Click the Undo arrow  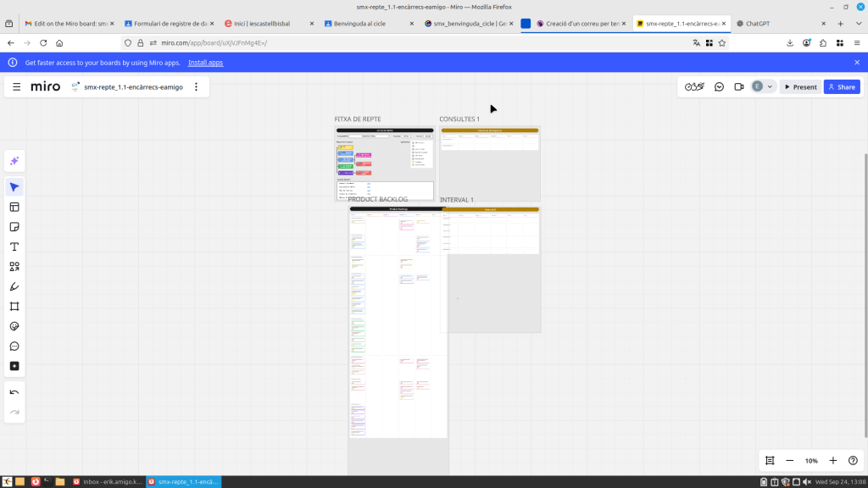14,392
